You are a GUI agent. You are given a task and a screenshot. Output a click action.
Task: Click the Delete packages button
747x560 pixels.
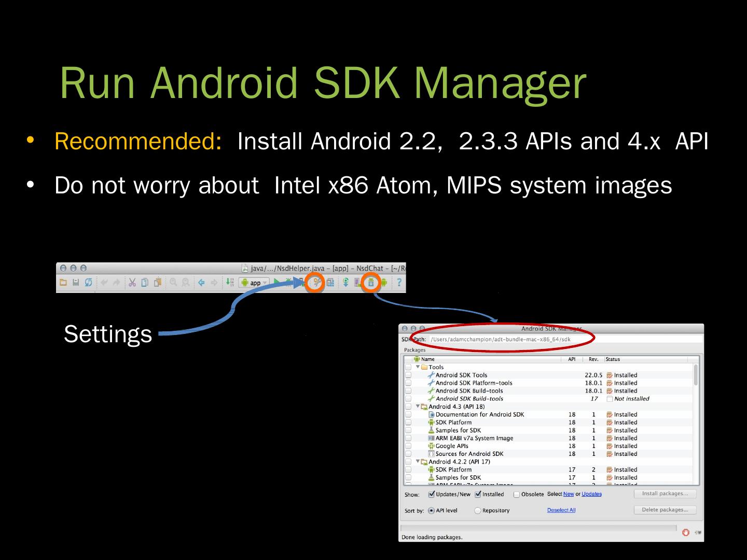tap(665, 510)
